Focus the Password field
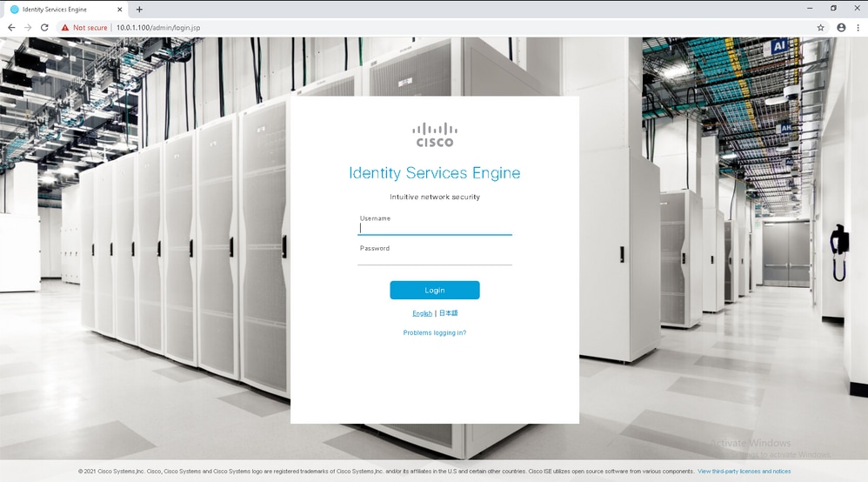This screenshot has height=482, width=868. (435, 258)
